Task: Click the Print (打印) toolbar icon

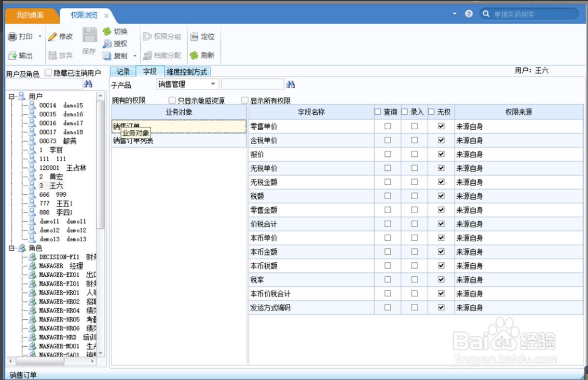Action: point(13,37)
